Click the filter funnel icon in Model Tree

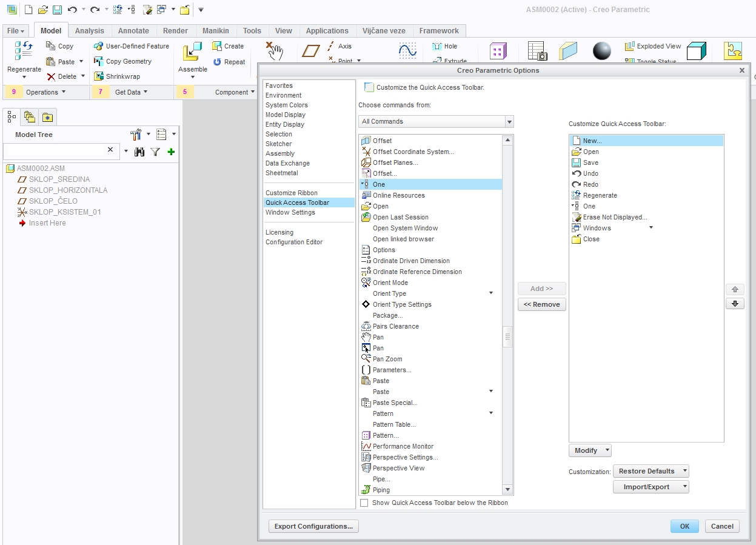(x=155, y=152)
